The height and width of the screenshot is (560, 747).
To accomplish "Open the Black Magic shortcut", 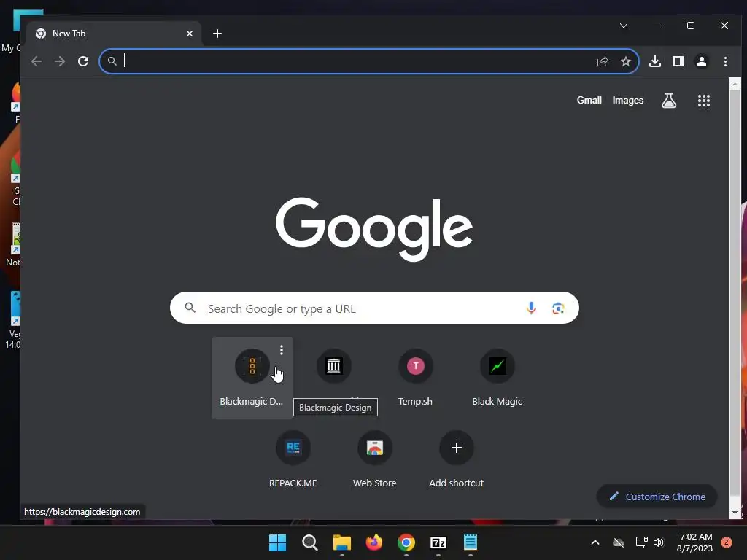I will (x=498, y=377).
